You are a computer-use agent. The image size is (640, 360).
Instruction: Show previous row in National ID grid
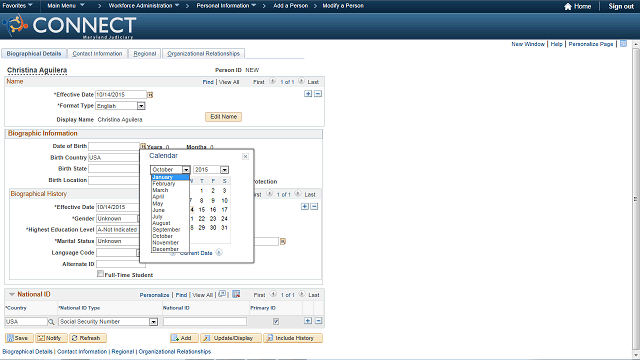[x=273, y=294]
